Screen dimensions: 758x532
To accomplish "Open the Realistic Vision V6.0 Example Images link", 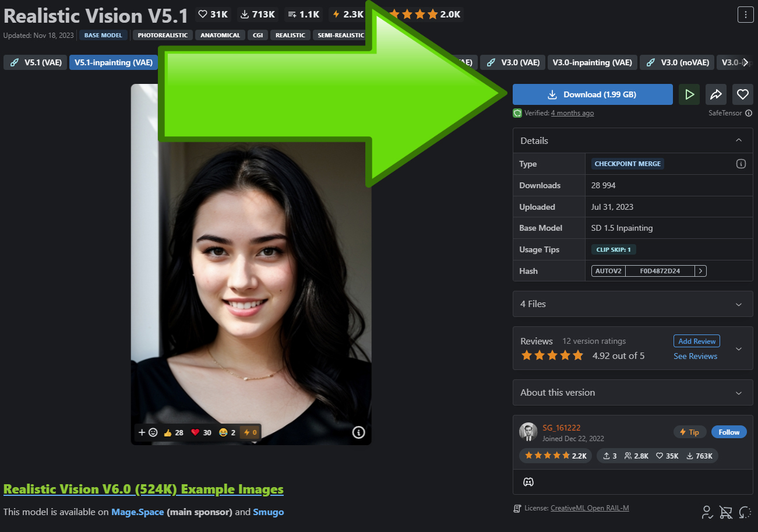I will click(143, 489).
